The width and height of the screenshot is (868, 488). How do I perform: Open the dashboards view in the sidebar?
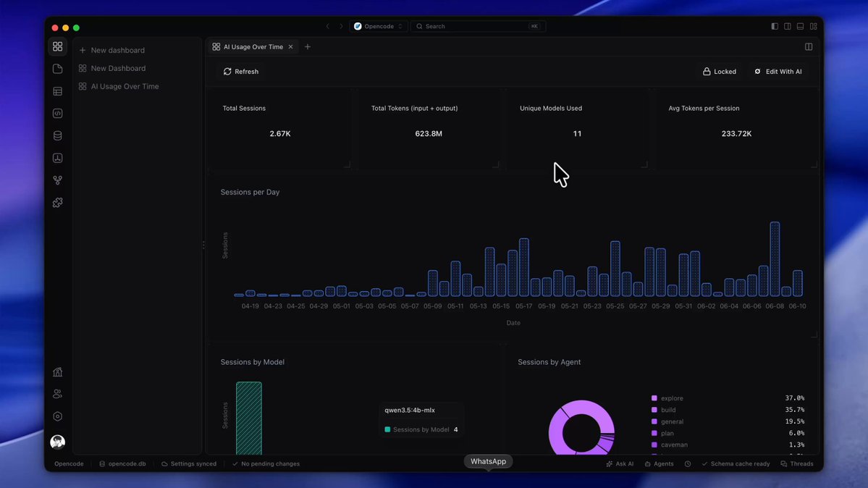point(58,47)
